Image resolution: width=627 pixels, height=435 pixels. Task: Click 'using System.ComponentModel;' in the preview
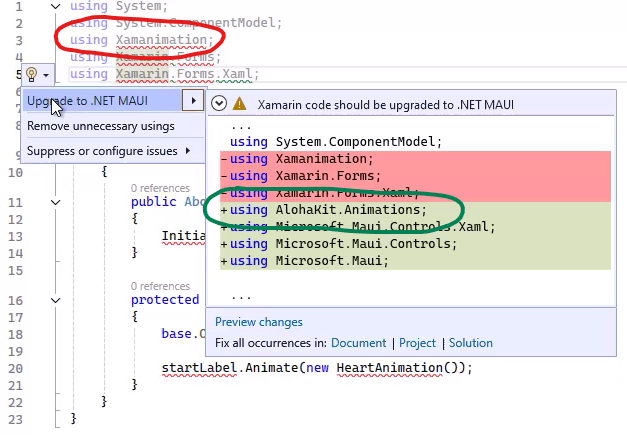pyautogui.click(x=336, y=142)
